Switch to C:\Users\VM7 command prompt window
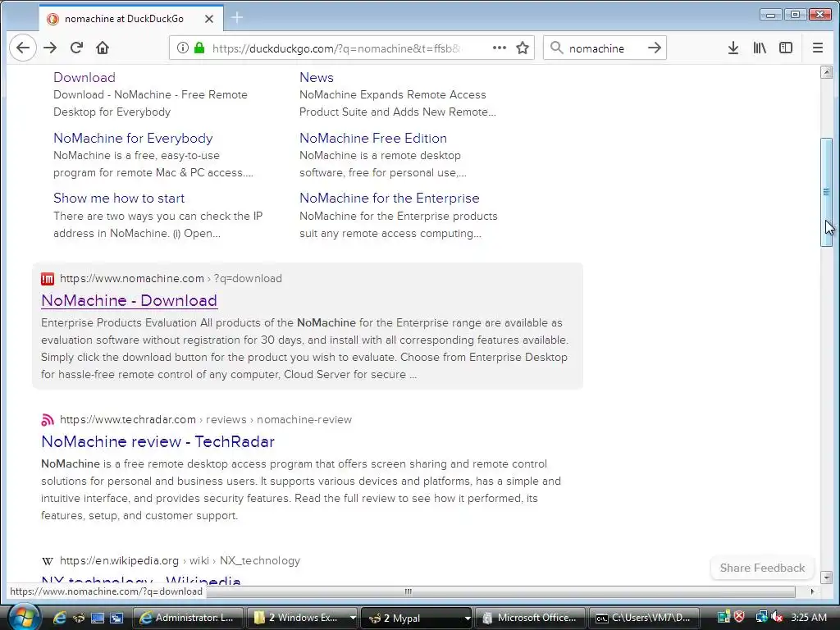The width and height of the screenshot is (840, 630). (643, 618)
